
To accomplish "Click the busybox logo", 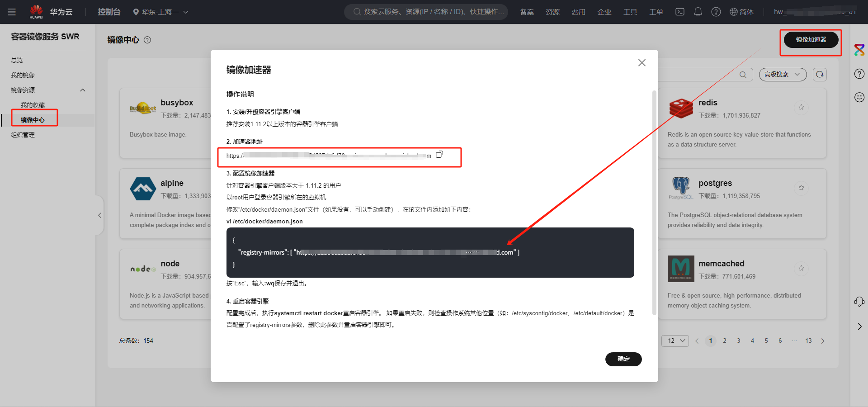I will (143, 109).
